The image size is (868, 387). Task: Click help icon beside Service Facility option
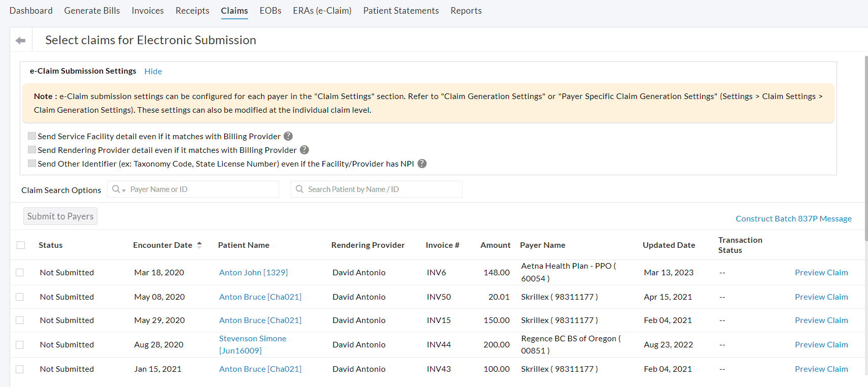(x=288, y=136)
